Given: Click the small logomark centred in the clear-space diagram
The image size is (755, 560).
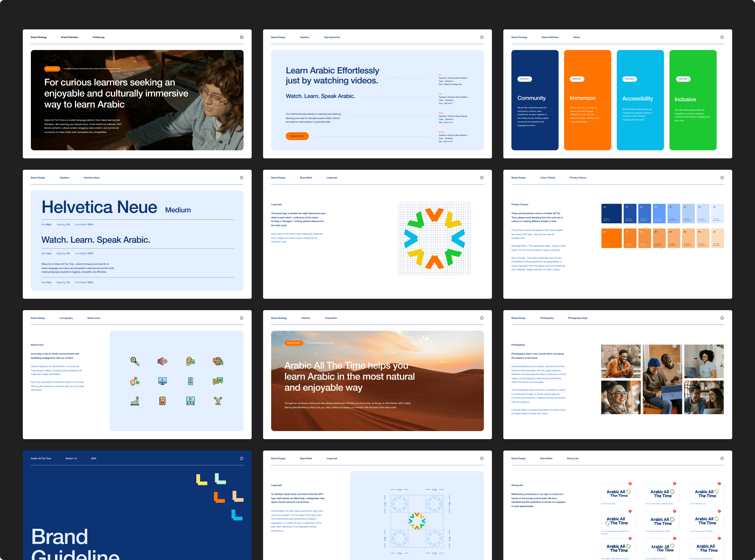Looking at the screenshot, I should (417, 521).
